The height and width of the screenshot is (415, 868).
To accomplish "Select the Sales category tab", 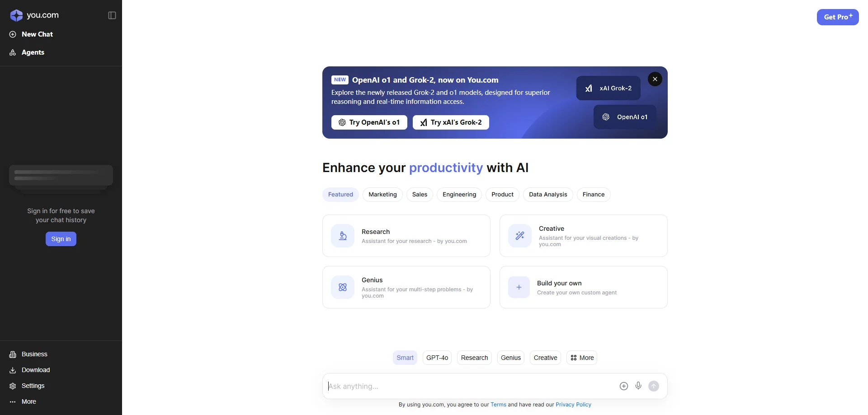I will click(420, 195).
